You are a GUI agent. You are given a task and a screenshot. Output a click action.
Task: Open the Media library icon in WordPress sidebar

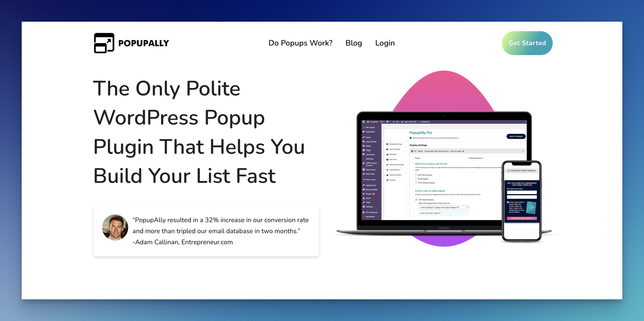pos(364,146)
